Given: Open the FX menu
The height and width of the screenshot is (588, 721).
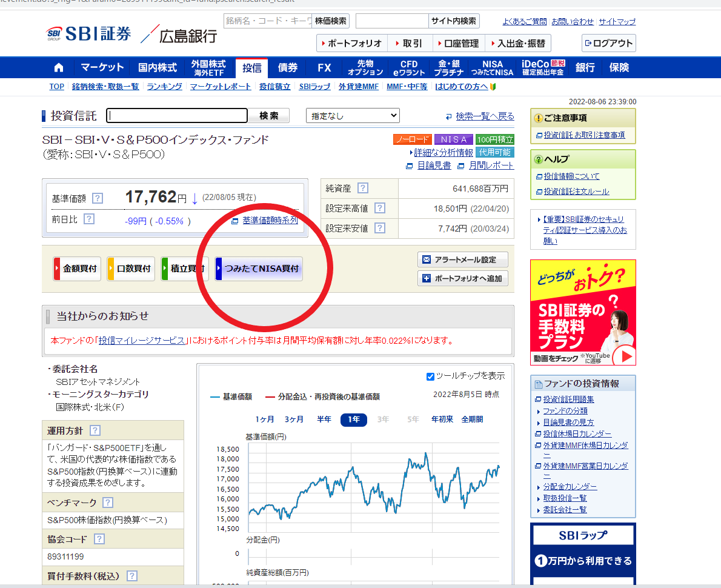Looking at the screenshot, I should [x=324, y=68].
